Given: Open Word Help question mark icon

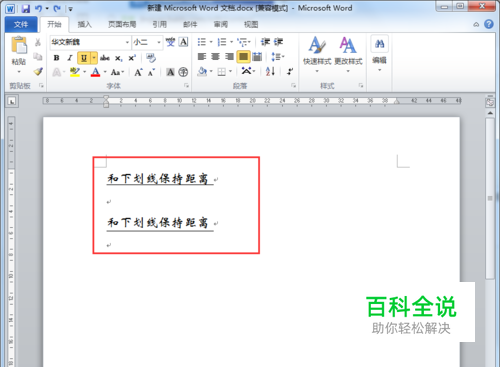Looking at the screenshot, I should (x=489, y=24).
